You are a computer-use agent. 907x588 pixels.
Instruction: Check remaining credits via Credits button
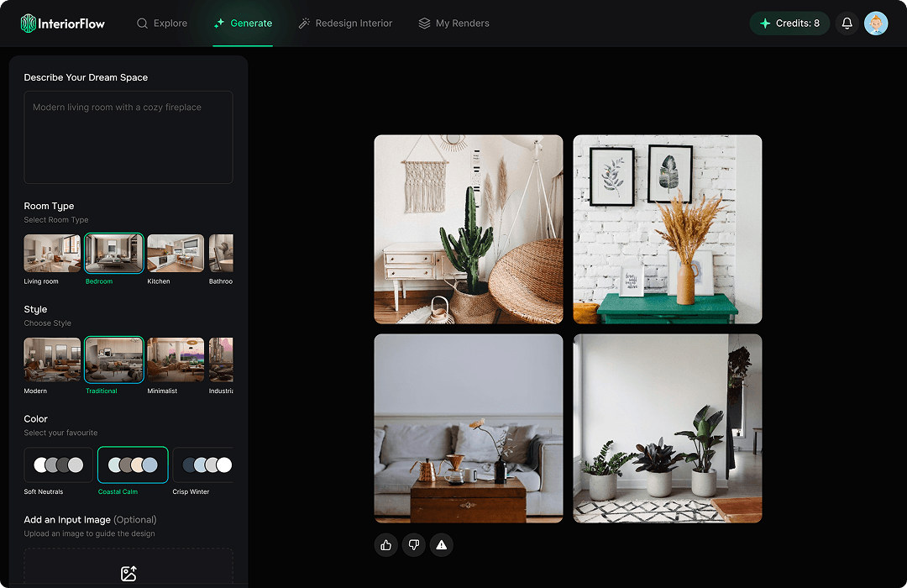coord(789,23)
